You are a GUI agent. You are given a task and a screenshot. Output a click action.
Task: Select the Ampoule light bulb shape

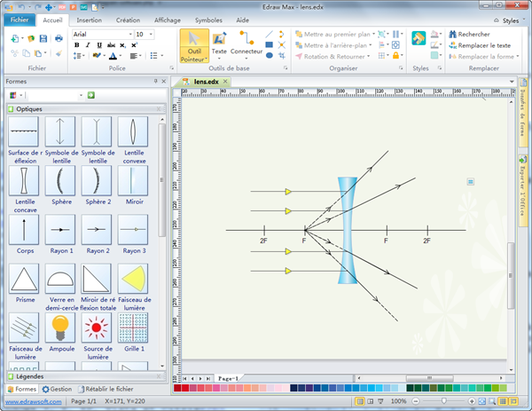coord(59,328)
